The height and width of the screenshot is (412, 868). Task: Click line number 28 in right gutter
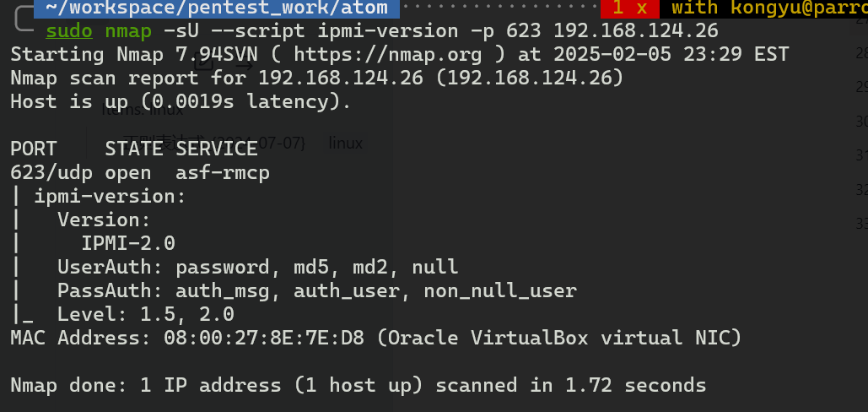(x=861, y=53)
